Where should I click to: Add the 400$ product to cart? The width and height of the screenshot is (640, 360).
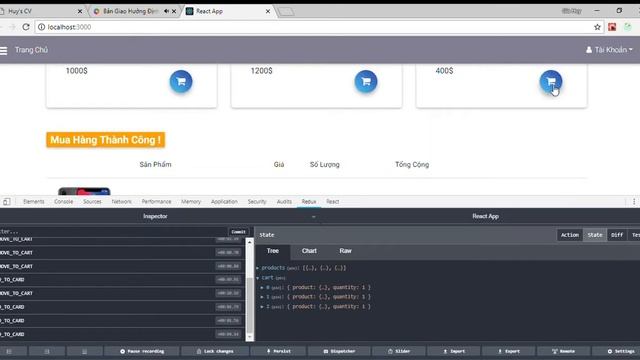coord(551,81)
